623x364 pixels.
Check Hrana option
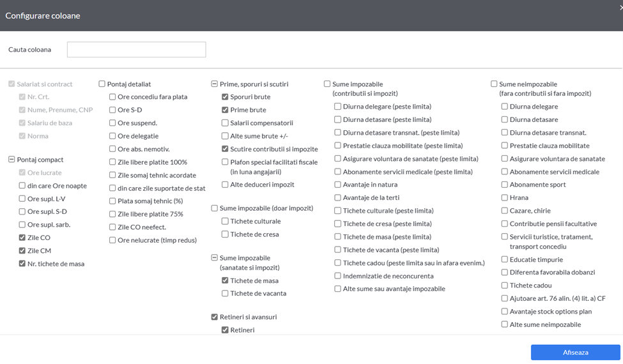(x=505, y=198)
